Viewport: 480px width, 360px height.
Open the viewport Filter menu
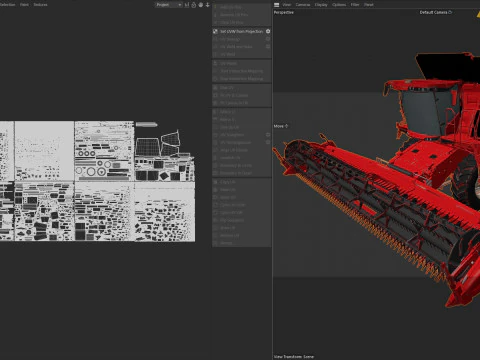355,5
